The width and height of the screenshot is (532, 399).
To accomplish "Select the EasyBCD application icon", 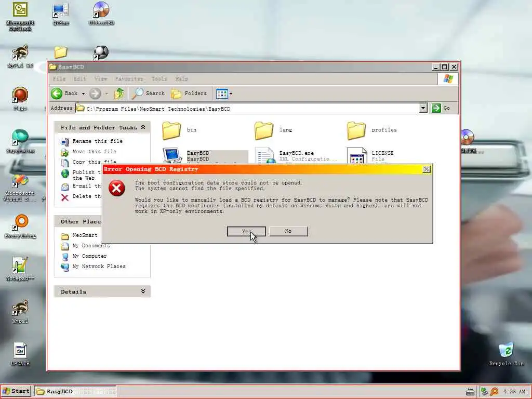I will 172,155.
